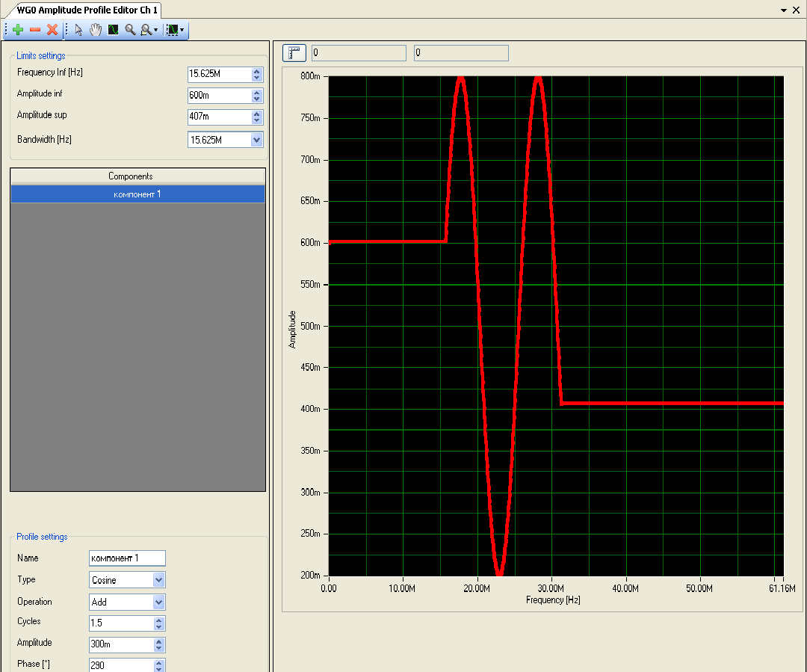The image size is (807, 672).
Task: Click the red minus remove component icon
Action: pyautogui.click(x=35, y=30)
